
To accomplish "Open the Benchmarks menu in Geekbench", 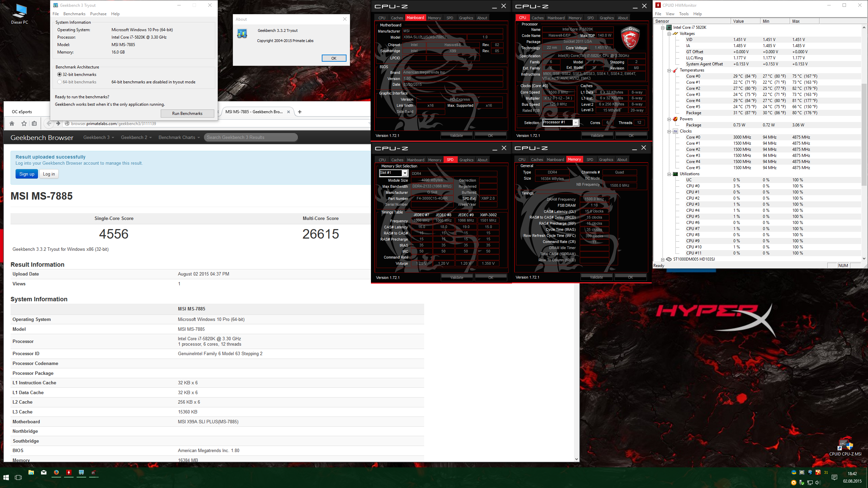I will [x=74, y=14].
